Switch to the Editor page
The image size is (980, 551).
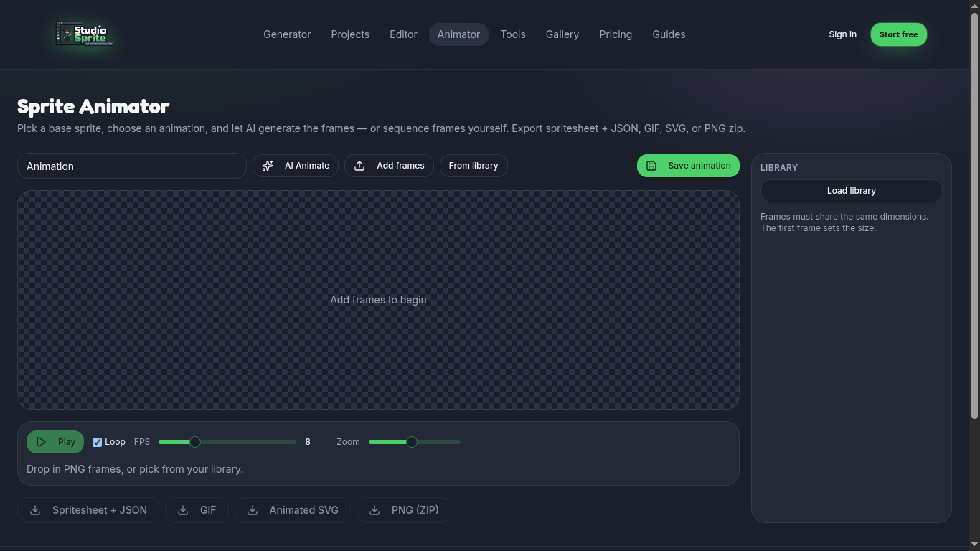(403, 34)
